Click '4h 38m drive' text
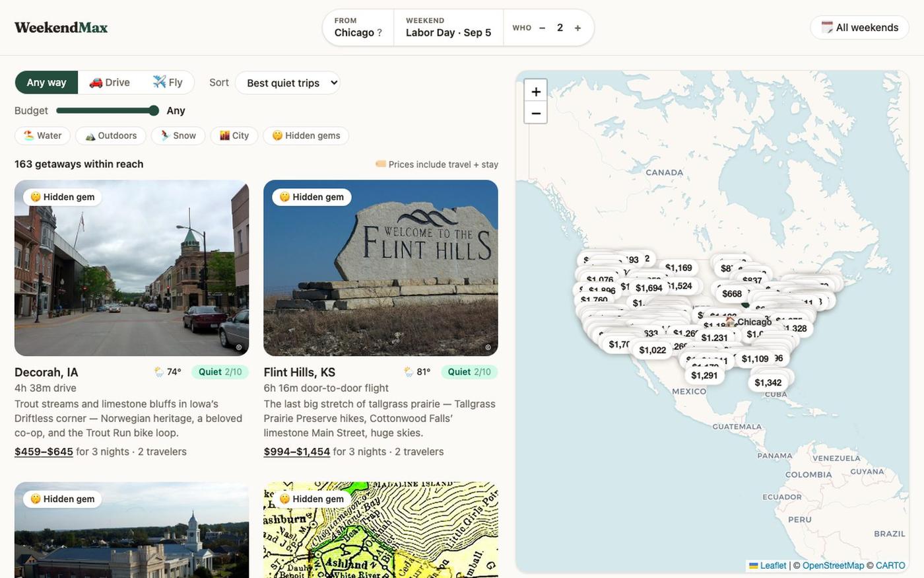This screenshot has height=578, width=924. point(46,388)
